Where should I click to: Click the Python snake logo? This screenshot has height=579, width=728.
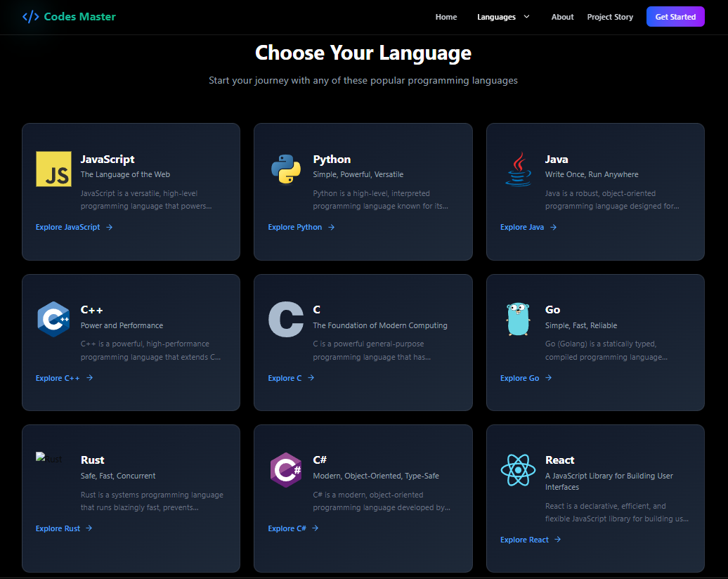click(286, 169)
